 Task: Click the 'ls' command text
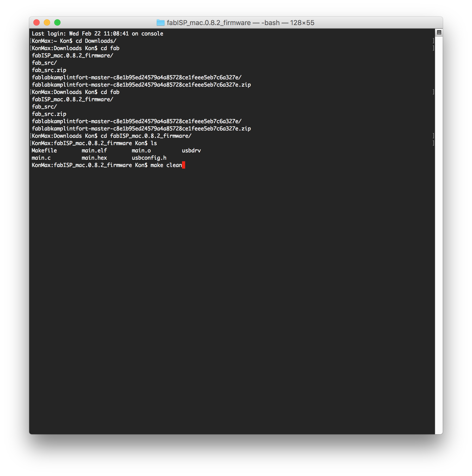pyautogui.click(x=154, y=143)
